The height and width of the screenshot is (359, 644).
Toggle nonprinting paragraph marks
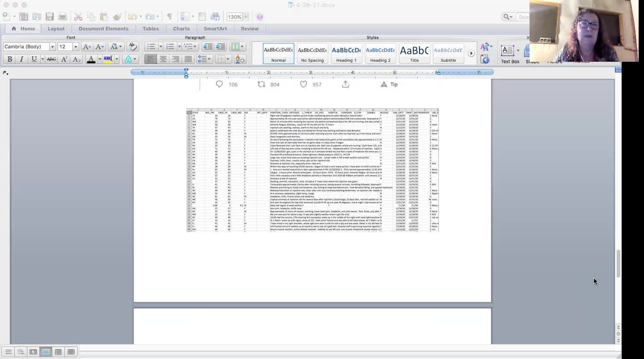pos(169,17)
